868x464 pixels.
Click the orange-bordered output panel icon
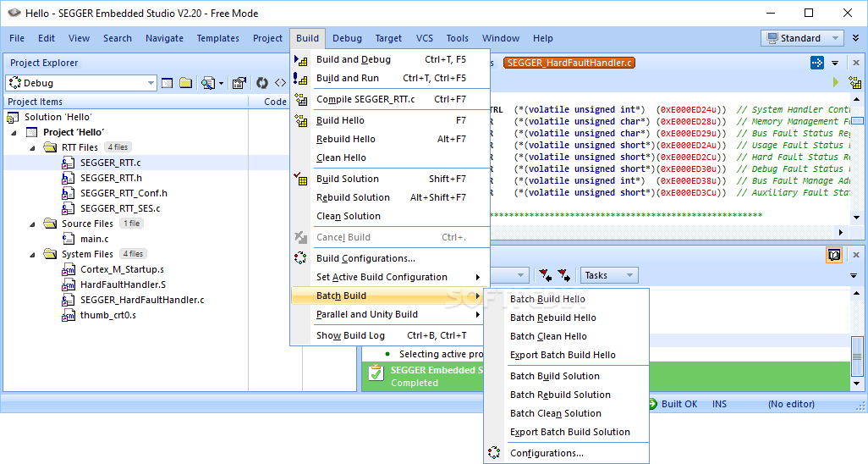click(x=834, y=255)
